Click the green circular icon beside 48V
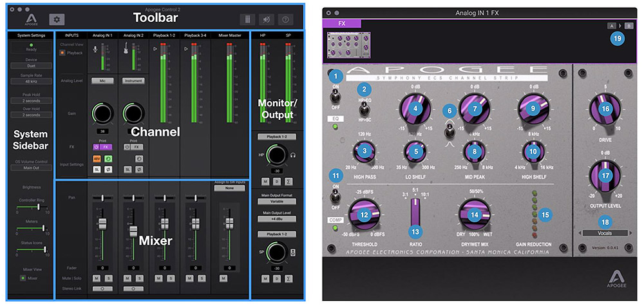644x306 pixels. click(108, 158)
